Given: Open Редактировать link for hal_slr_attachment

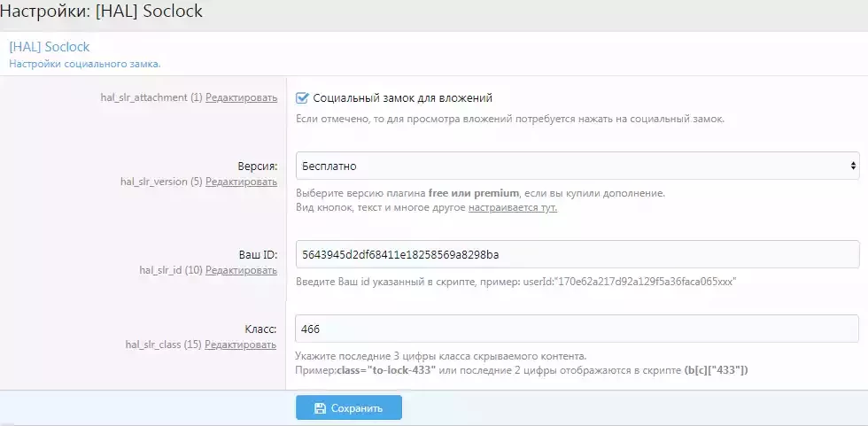Looking at the screenshot, I should coord(241,97).
